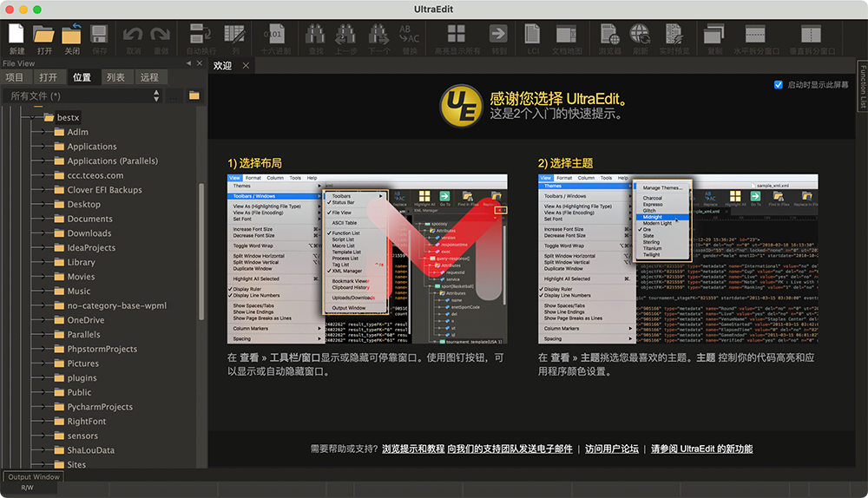Expand the IdeaProjects folder arrow
Image resolution: width=868 pixels, height=498 pixels.
click(42, 248)
